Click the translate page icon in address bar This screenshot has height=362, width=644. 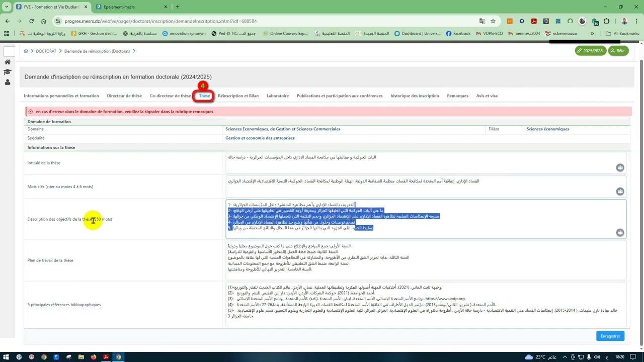point(482,21)
